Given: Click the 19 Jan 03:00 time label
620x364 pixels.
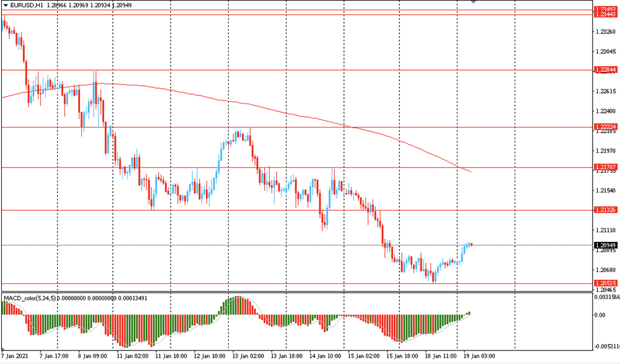Looking at the screenshot, I should [x=479, y=356].
